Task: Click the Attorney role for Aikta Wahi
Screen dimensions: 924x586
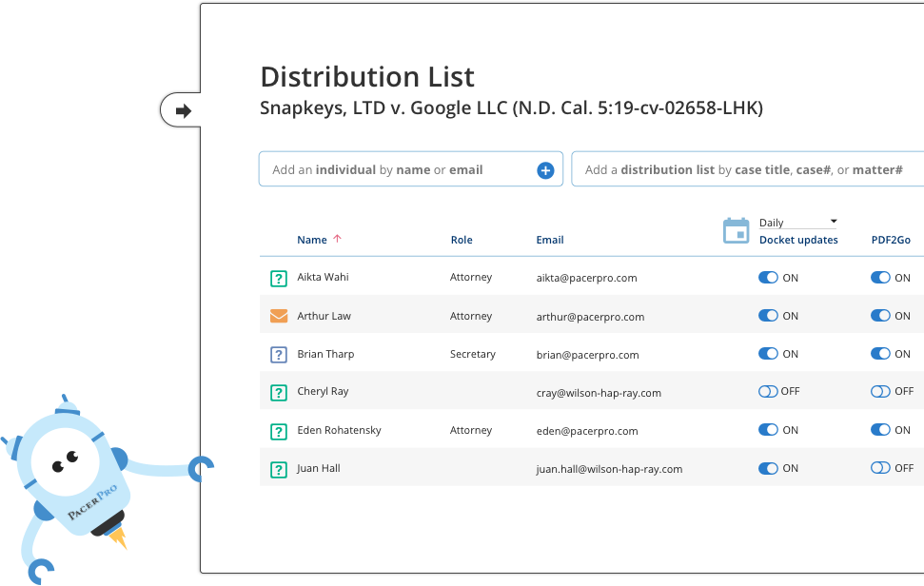Action: pyautogui.click(x=471, y=278)
